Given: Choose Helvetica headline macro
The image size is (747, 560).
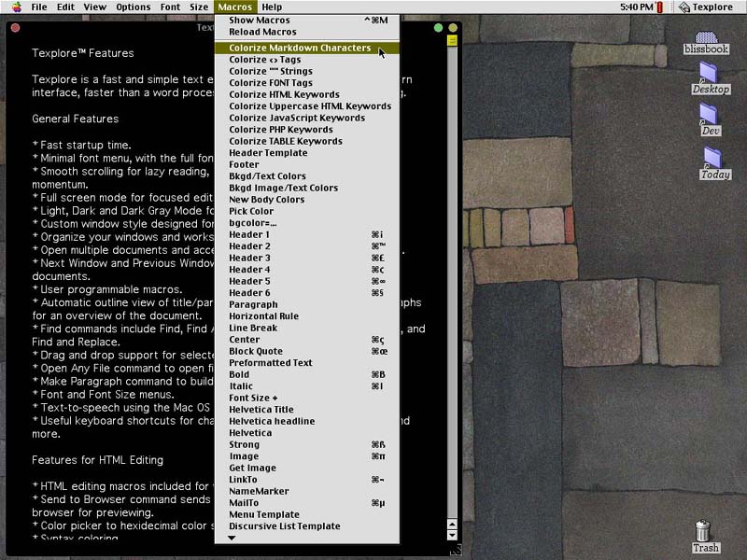Looking at the screenshot, I should [307, 421].
